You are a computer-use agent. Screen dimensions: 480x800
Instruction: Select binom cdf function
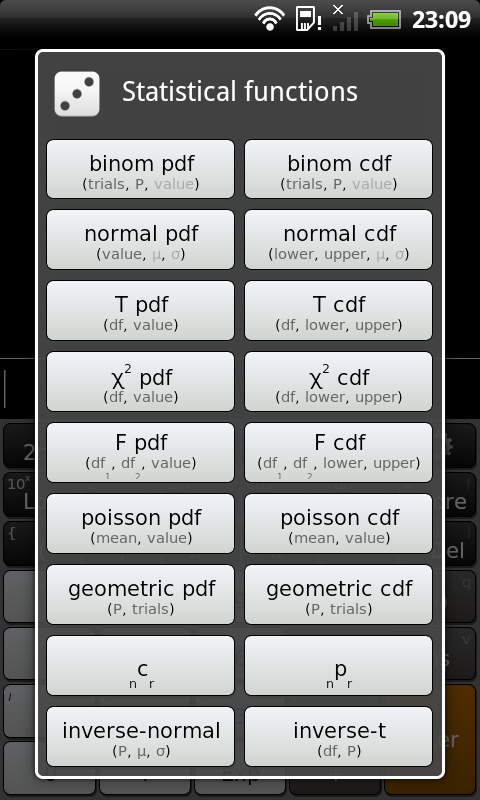coord(339,169)
